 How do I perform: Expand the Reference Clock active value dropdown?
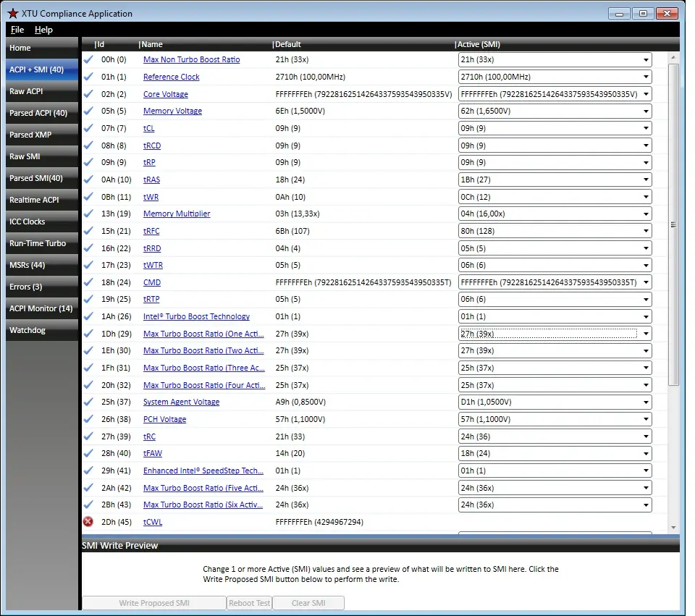pos(555,77)
